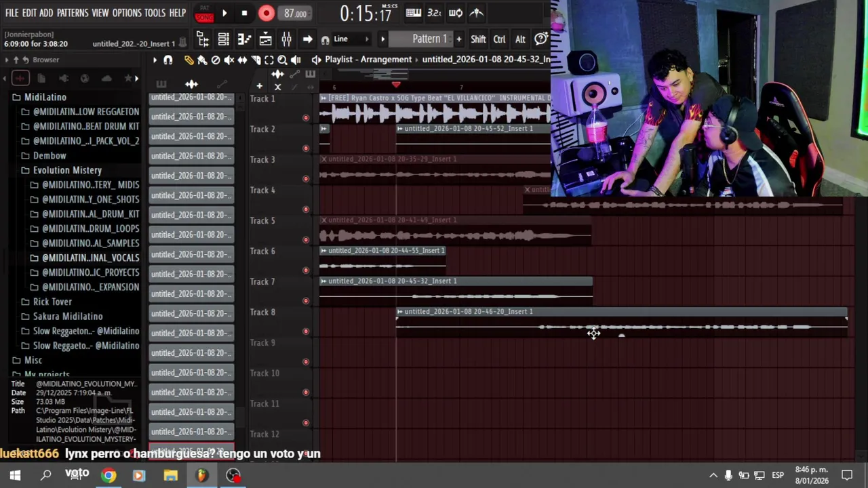Viewport: 868px width, 488px height.
Task: Select the Mute tool in the playlist
Action: pyautogui.click(x=229, y=60)
